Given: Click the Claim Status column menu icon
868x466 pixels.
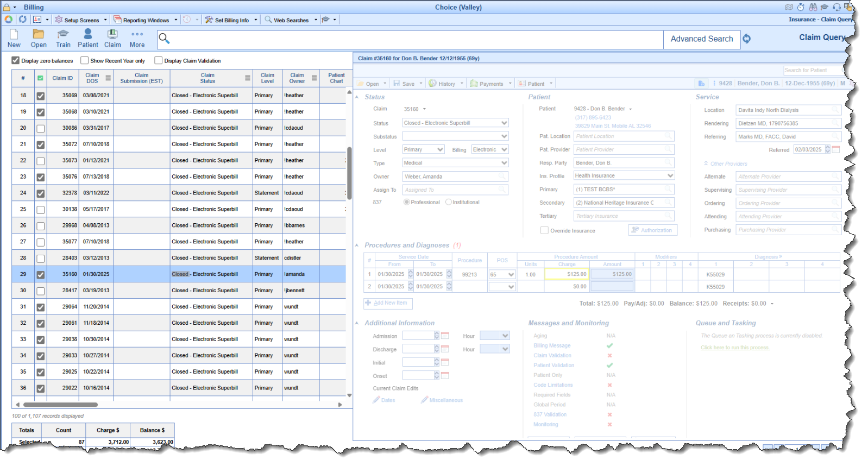Looking at the screenshot, I should 248,78.
